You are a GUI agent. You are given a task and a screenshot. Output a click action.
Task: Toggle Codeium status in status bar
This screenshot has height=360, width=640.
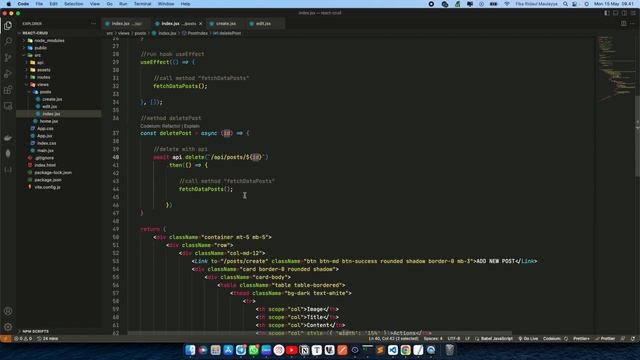(555, 339)
